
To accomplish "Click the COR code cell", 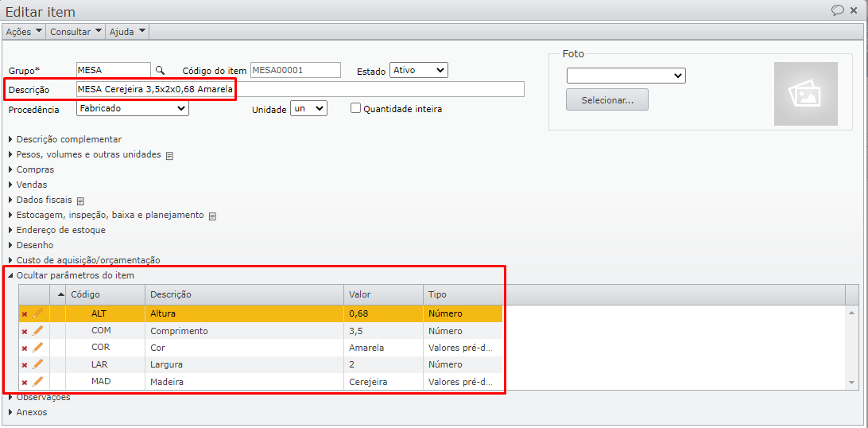I will (x=105, y=348).
